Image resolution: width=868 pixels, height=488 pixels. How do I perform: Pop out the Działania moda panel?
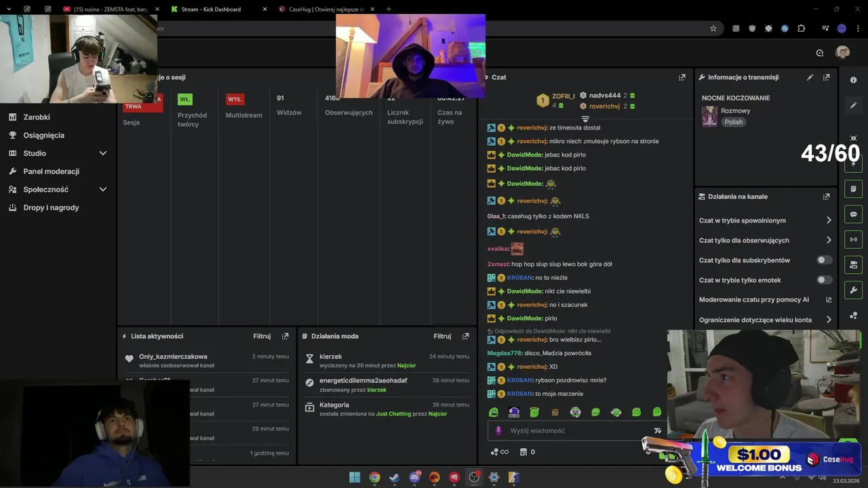(x=465, y=336)
